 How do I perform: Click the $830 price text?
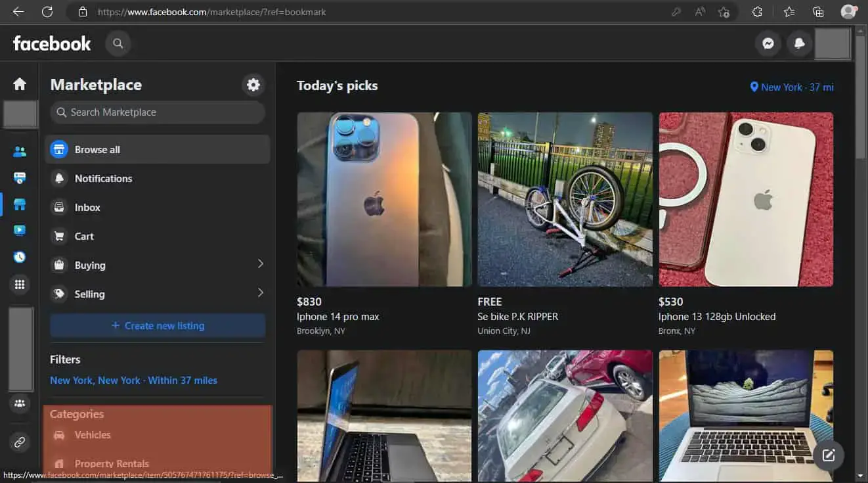(x=309, y=302)
